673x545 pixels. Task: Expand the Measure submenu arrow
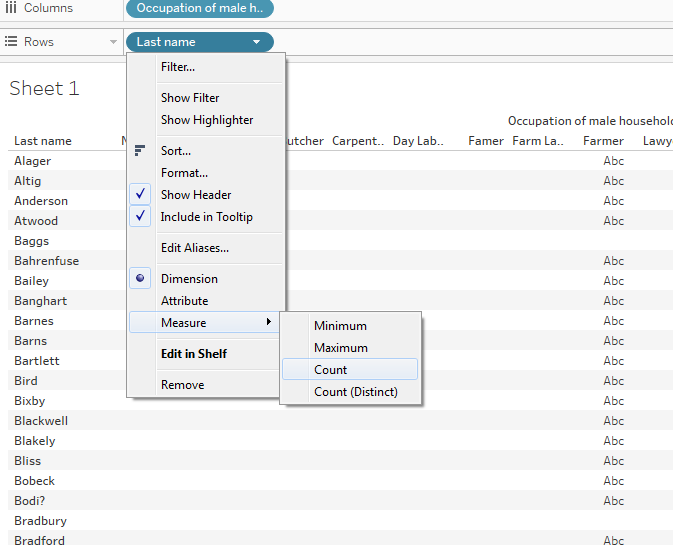tap(268, 322)
